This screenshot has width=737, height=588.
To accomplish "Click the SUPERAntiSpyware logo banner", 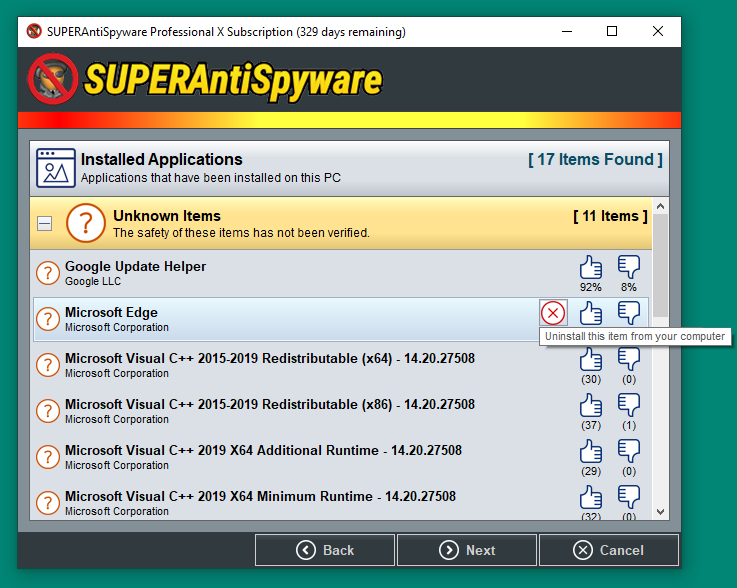I will [205, 79].
